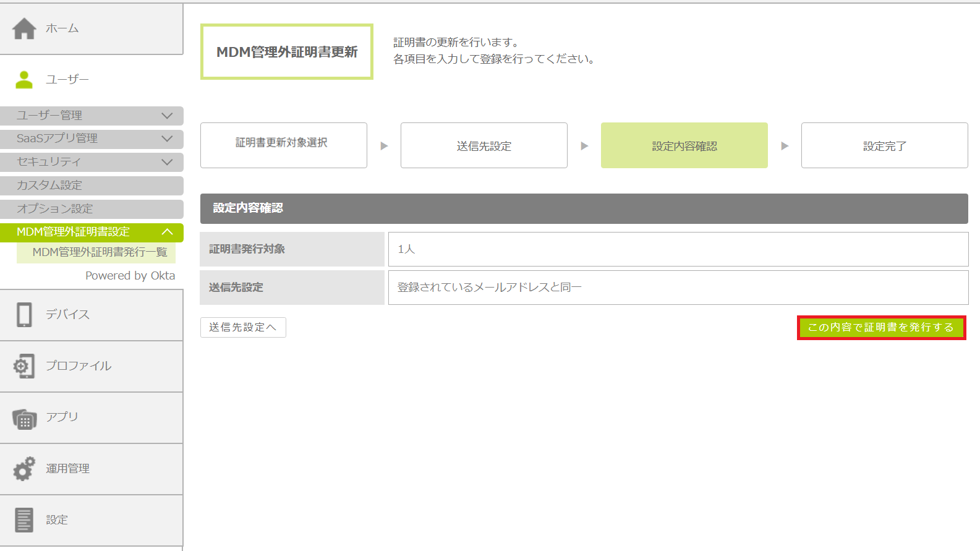980x551 pixels.
Task: Select the 送信先設定 step box
Action: pyautogui.click(x=484, y=145)
